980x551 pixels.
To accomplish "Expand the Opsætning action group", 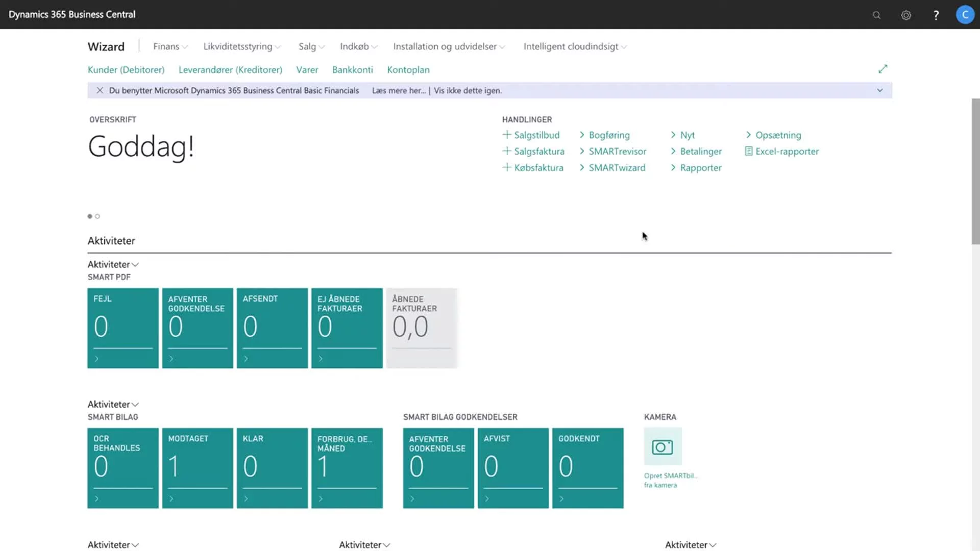I will pyautogui.click(x=774, y=135).
